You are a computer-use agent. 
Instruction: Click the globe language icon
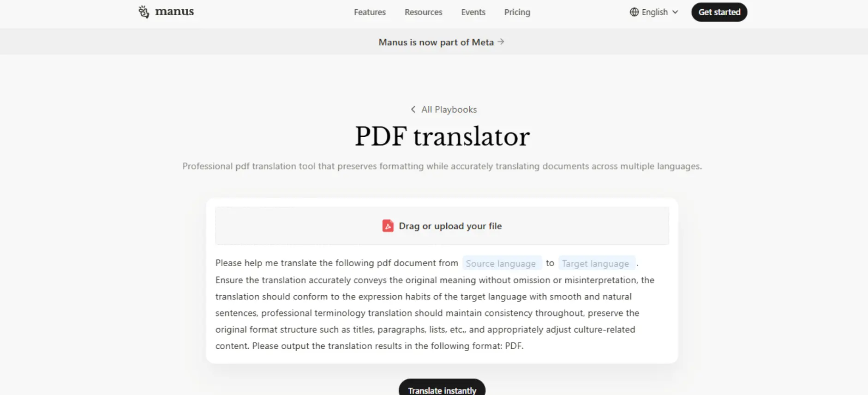click(634, 12)
